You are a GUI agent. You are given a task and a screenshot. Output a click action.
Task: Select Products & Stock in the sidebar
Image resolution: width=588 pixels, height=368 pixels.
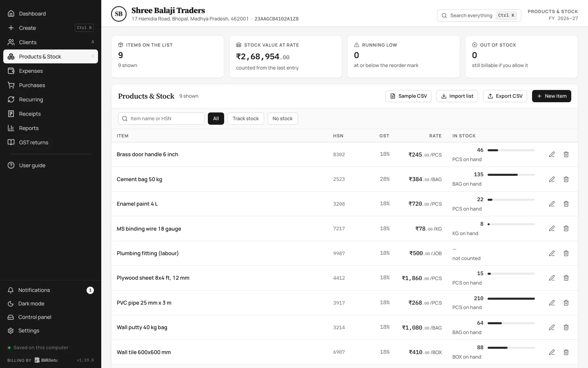point(51,56)
